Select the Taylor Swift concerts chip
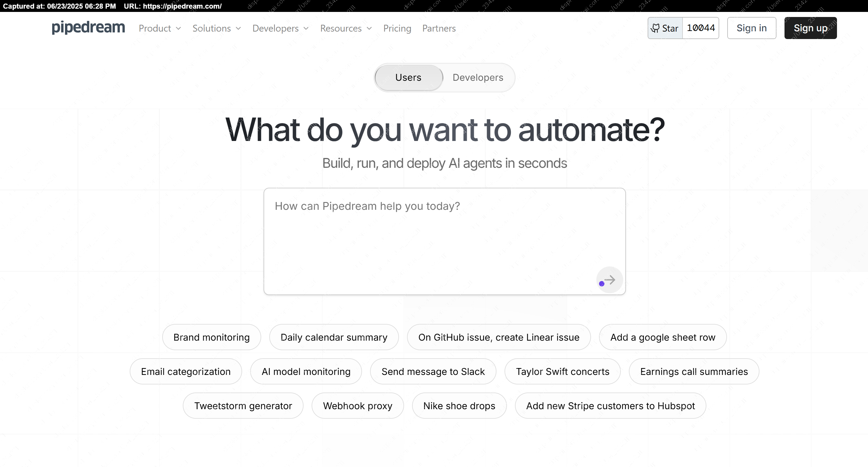 (562, 371)
